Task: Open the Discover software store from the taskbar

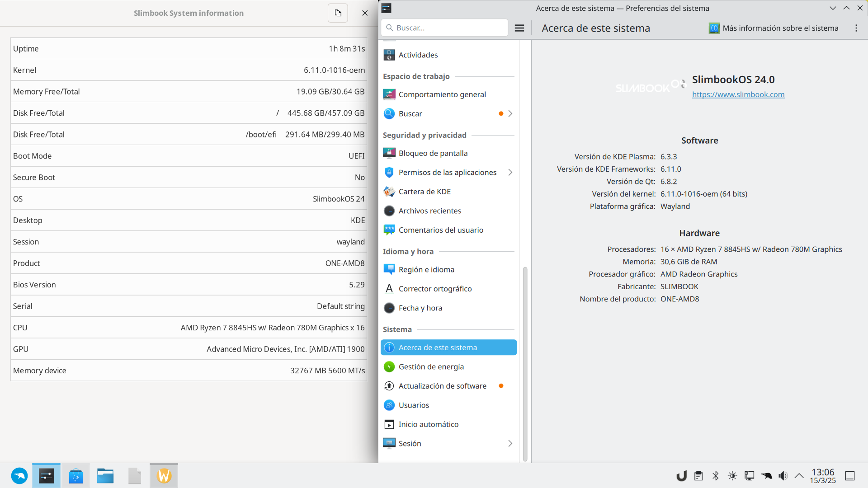Action: (76, 476)
